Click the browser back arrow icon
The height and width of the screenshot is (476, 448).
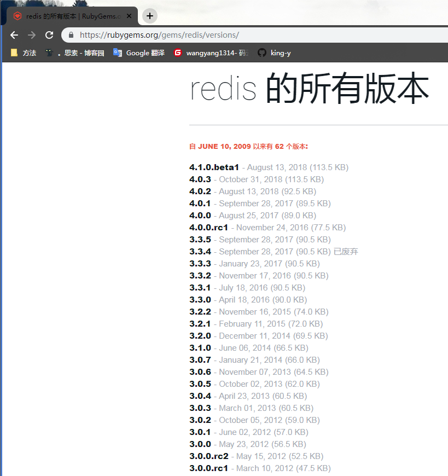coord(14,34)
